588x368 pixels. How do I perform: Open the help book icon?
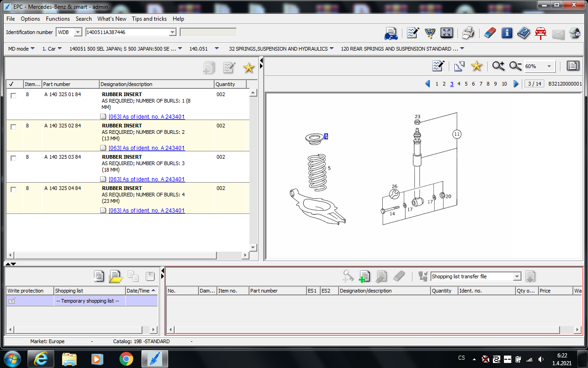click(524, 33)
